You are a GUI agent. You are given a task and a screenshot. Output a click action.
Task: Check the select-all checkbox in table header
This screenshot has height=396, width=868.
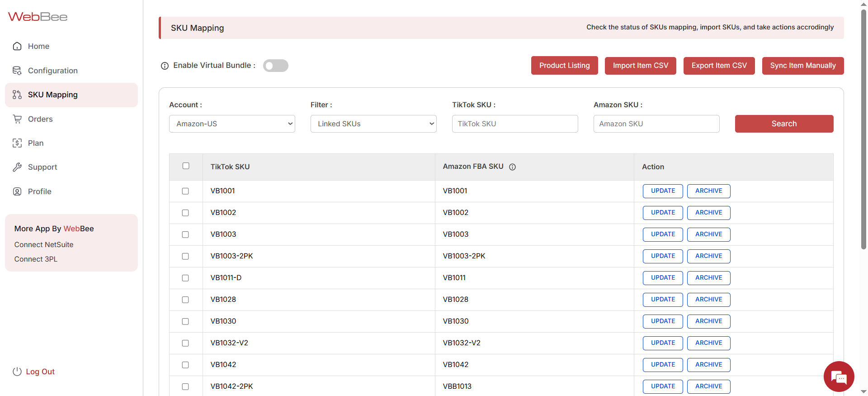pos(186,166)
